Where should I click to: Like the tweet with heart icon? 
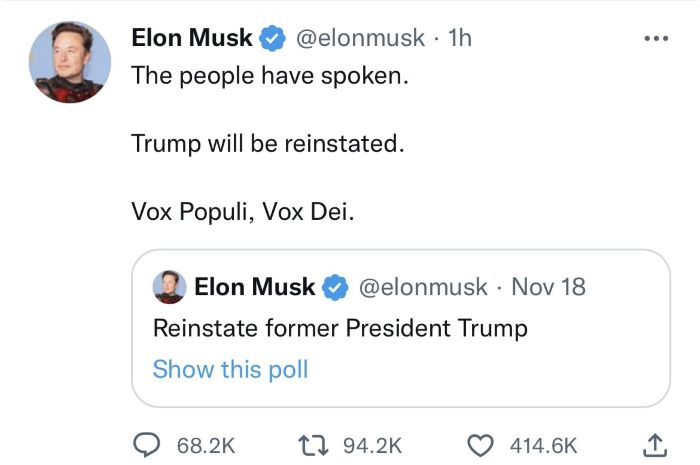tap(480, 445)
